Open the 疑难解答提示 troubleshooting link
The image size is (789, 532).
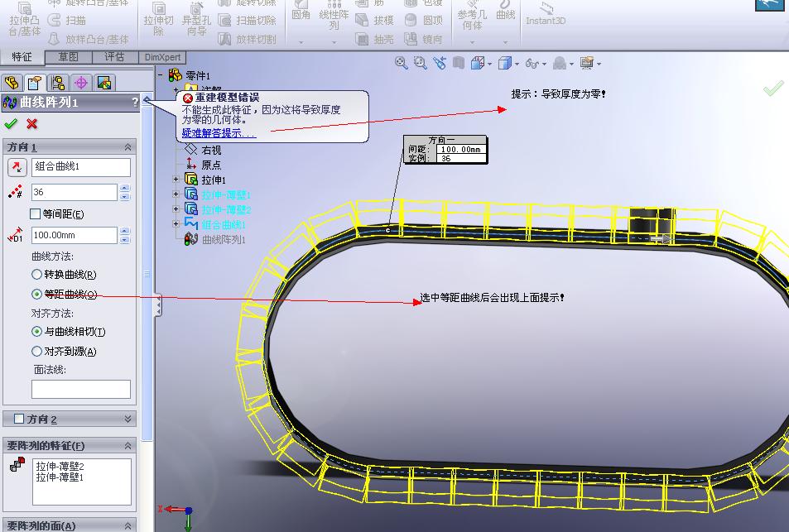(219, 133)
